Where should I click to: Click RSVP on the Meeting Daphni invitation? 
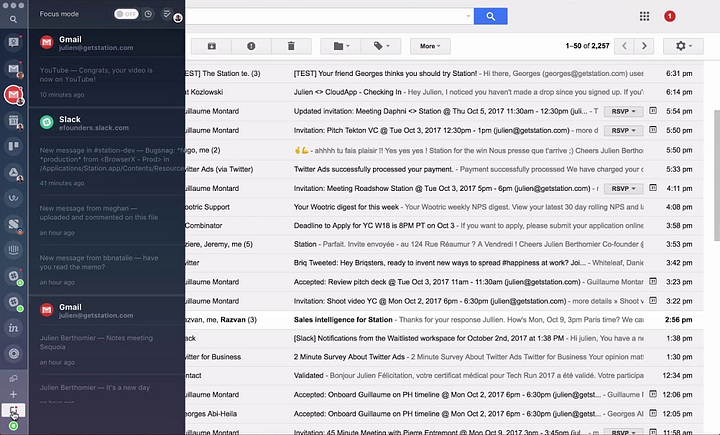(622, 111)
